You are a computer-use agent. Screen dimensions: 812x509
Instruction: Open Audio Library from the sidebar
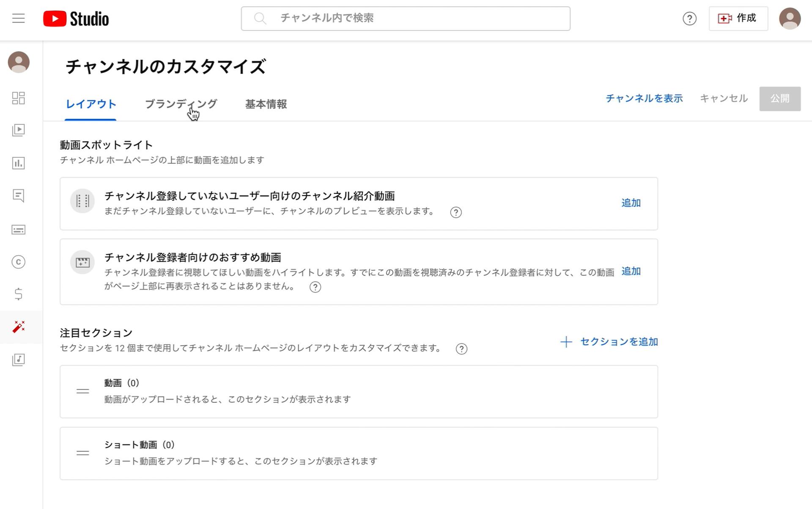[18, 360]
